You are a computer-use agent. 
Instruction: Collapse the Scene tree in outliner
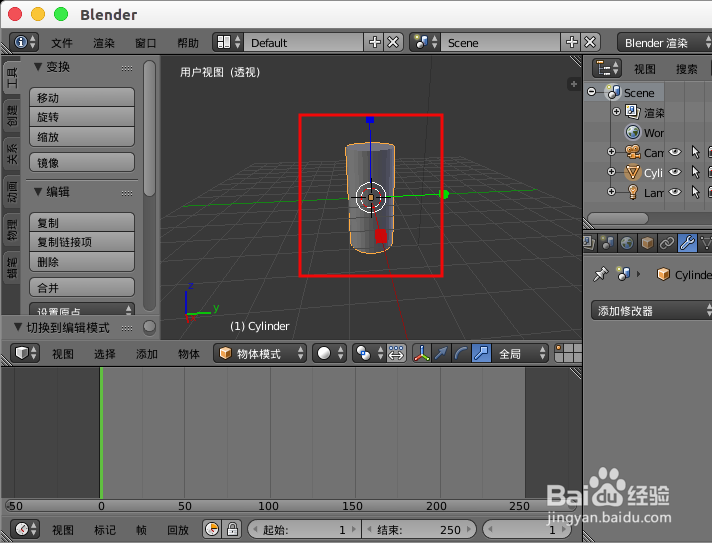pos(592,92)
